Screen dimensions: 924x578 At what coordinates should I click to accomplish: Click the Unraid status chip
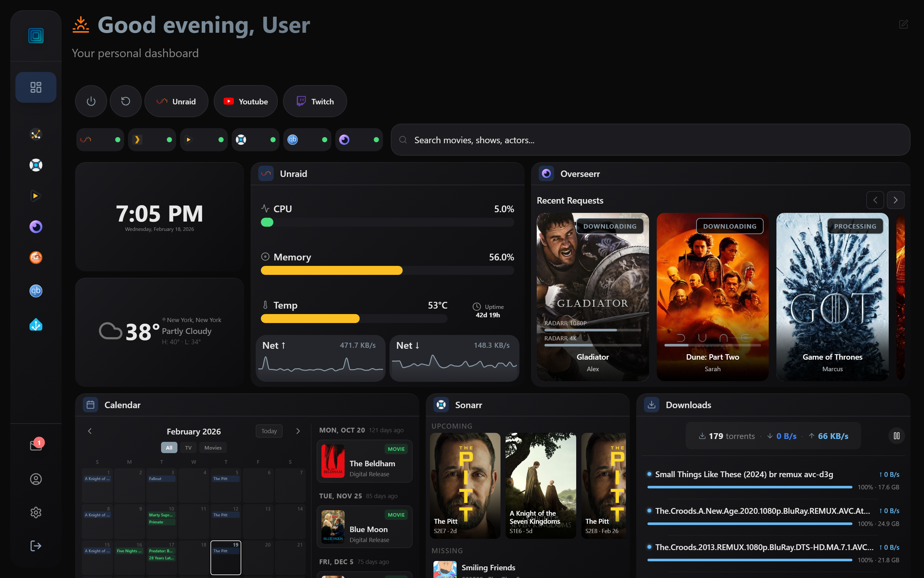click(100, 140)
